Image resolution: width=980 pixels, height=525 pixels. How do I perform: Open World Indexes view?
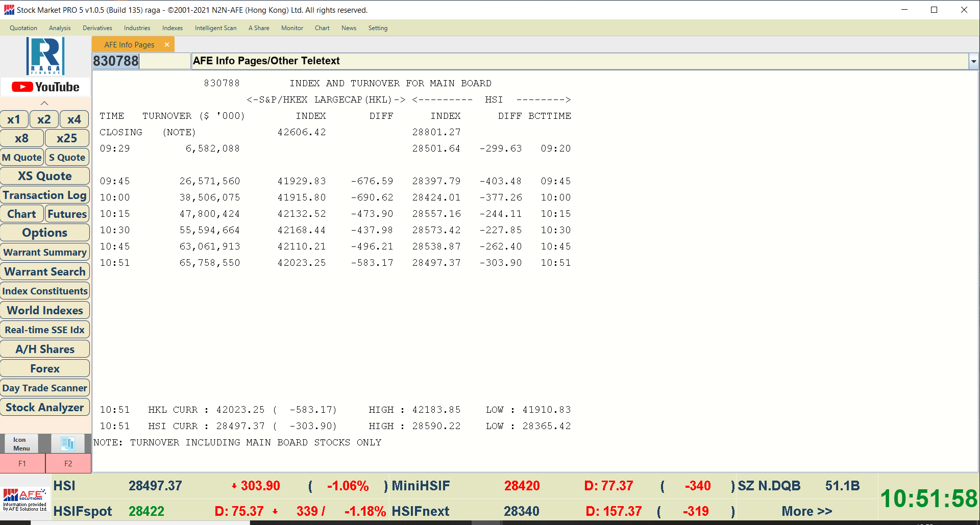tap(45, 310)
